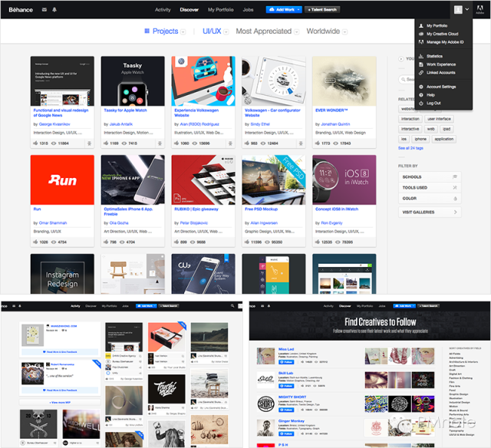Screen dimensions: 491x448
Task: Open the Run project thumbnail
Action: 62,180
